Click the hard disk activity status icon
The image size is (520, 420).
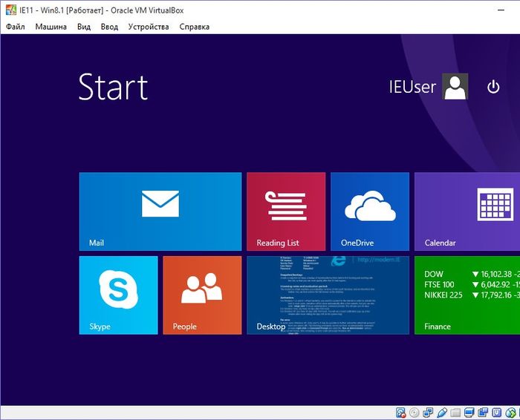(401, 413)
